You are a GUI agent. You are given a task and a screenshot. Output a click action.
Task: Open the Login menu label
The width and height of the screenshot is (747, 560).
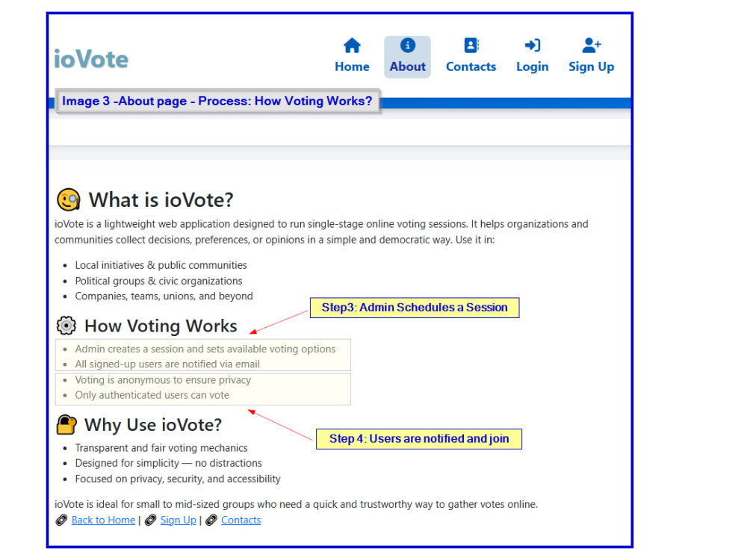click(x=532, y=67)
